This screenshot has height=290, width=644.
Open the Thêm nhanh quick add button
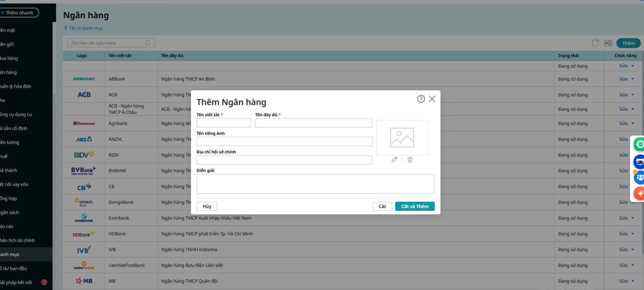click(19, 13)
